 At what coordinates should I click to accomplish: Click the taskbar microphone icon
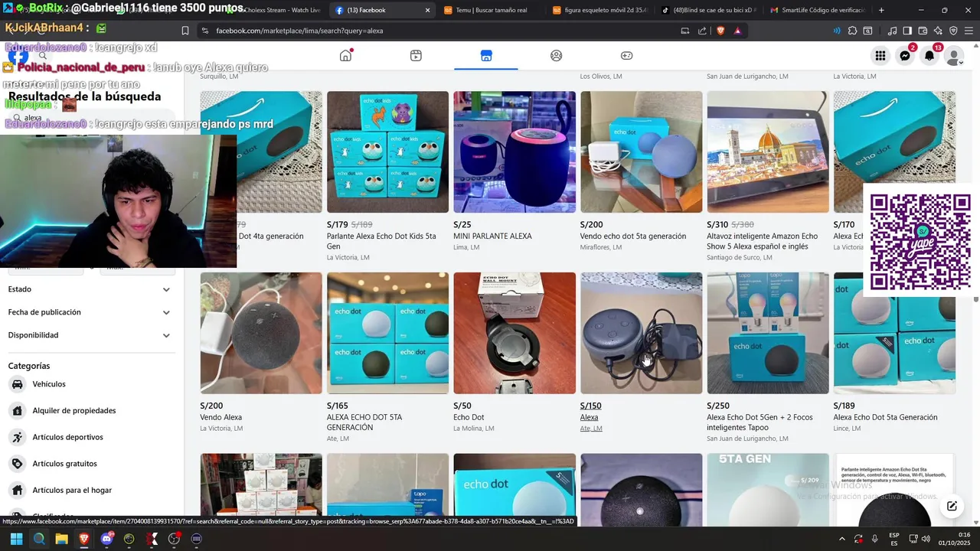[875, 539]
